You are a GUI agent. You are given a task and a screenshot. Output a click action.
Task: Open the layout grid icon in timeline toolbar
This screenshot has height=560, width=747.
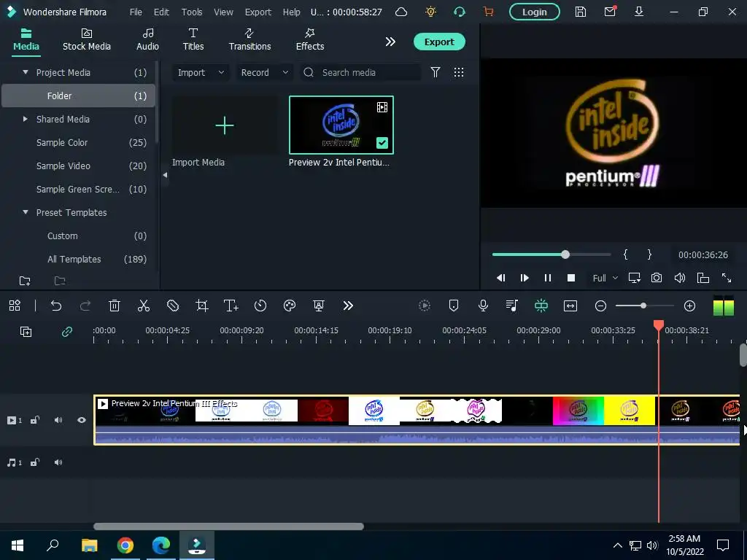(15, 306)
